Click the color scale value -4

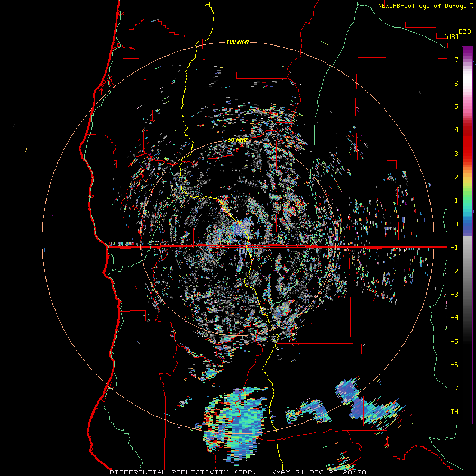[454, 317]
